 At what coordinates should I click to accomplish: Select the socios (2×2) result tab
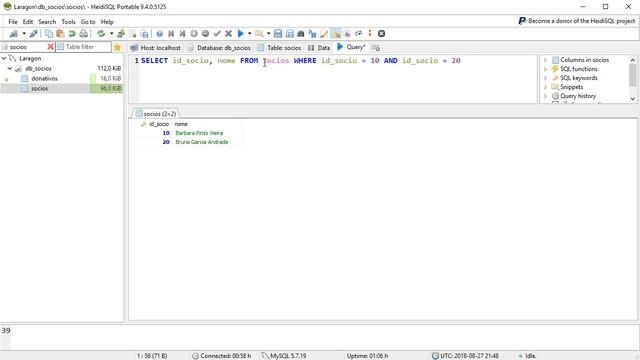(x=156, y=113)
